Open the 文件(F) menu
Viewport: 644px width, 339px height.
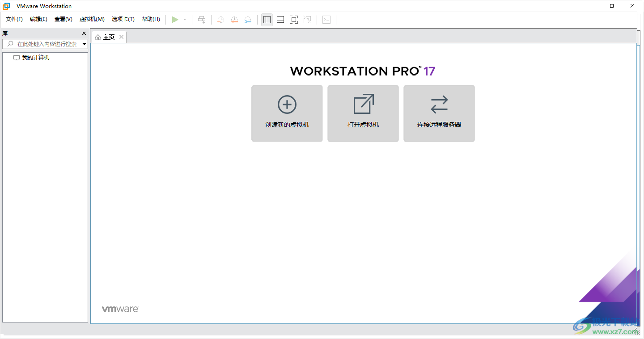coord(14,19)
